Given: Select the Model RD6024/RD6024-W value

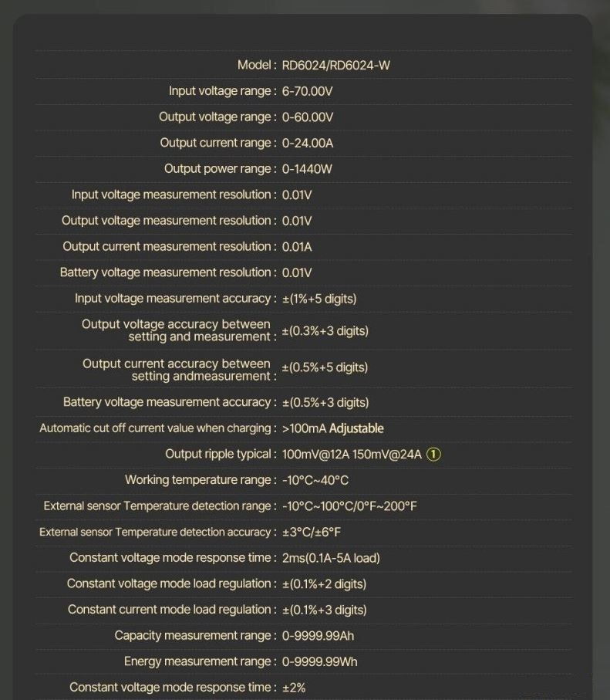Looking at the screenshot, I should 336,66.
